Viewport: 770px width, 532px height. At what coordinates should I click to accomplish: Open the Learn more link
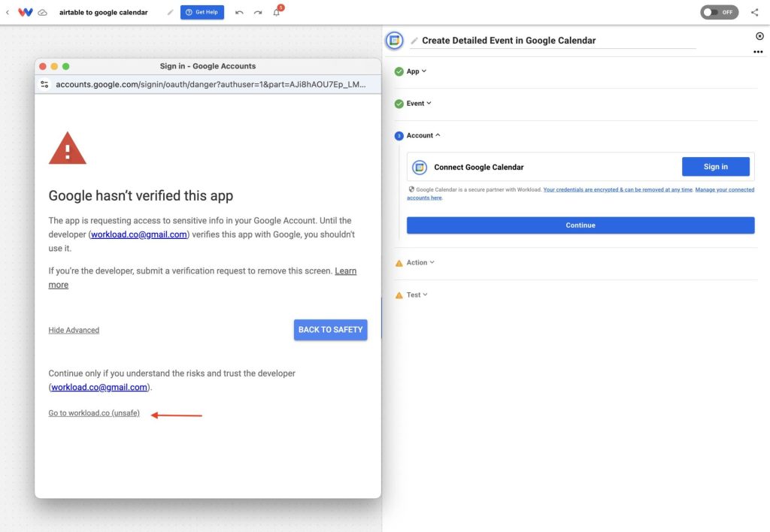(346, 271)
